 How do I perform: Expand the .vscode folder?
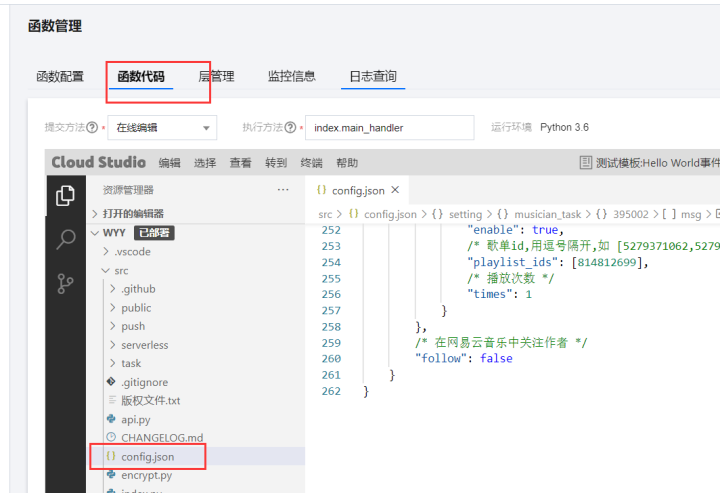pyautogui.click(x=132, y=252)
